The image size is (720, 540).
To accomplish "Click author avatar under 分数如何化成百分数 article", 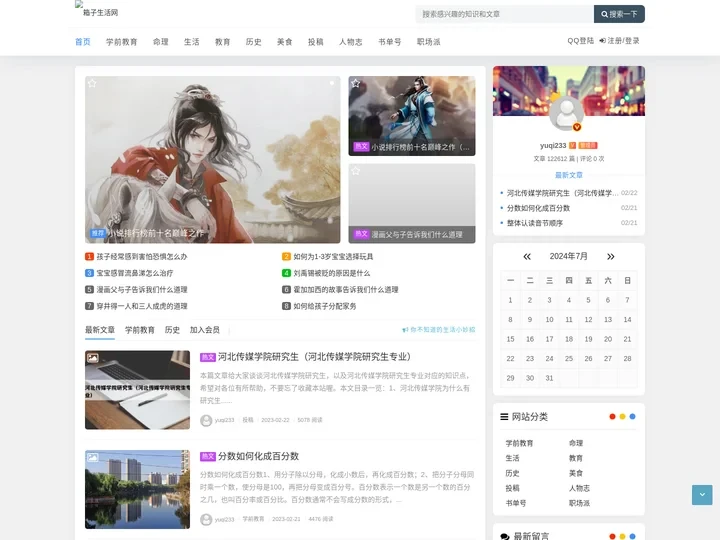I will coord(206,519).
